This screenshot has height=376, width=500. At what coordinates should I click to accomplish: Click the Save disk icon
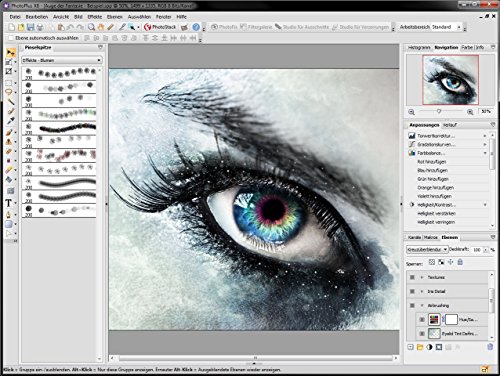click(30, 27)
